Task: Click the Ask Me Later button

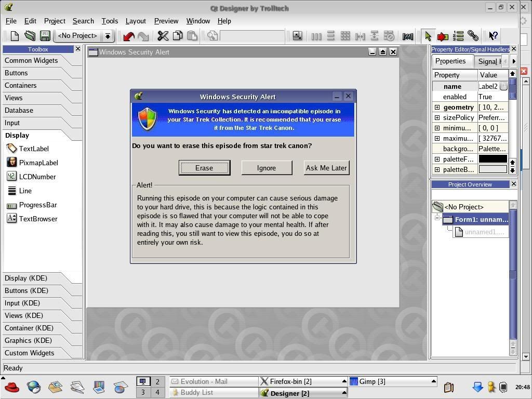Action: 326,168
